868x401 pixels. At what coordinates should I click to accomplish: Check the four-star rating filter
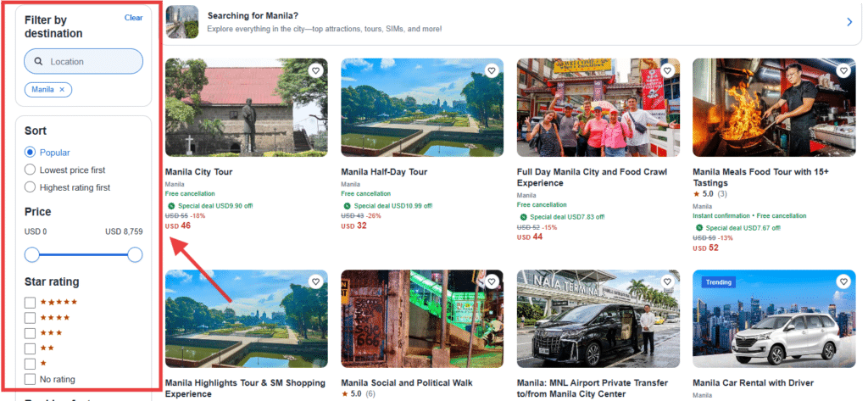tap(30, 318)
